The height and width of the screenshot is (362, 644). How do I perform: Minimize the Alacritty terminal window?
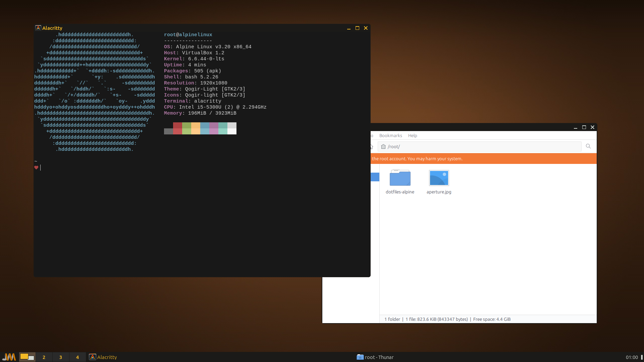pos(349,28)
